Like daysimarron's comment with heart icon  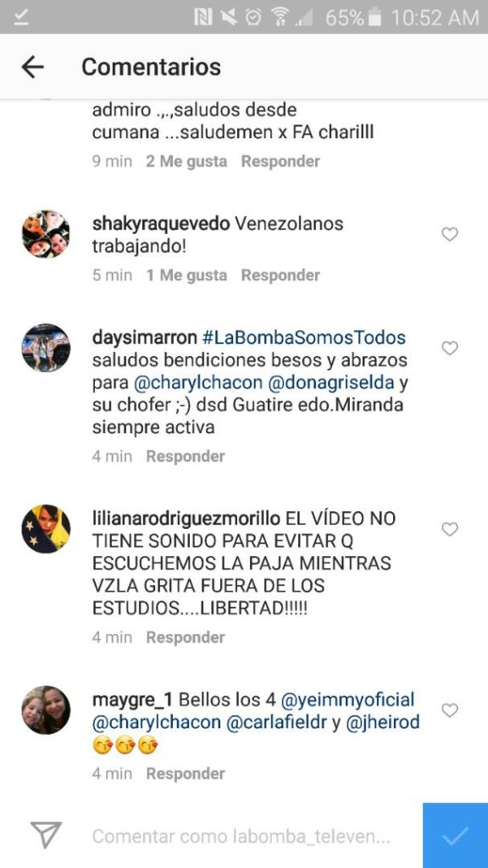tap(449, 348)
